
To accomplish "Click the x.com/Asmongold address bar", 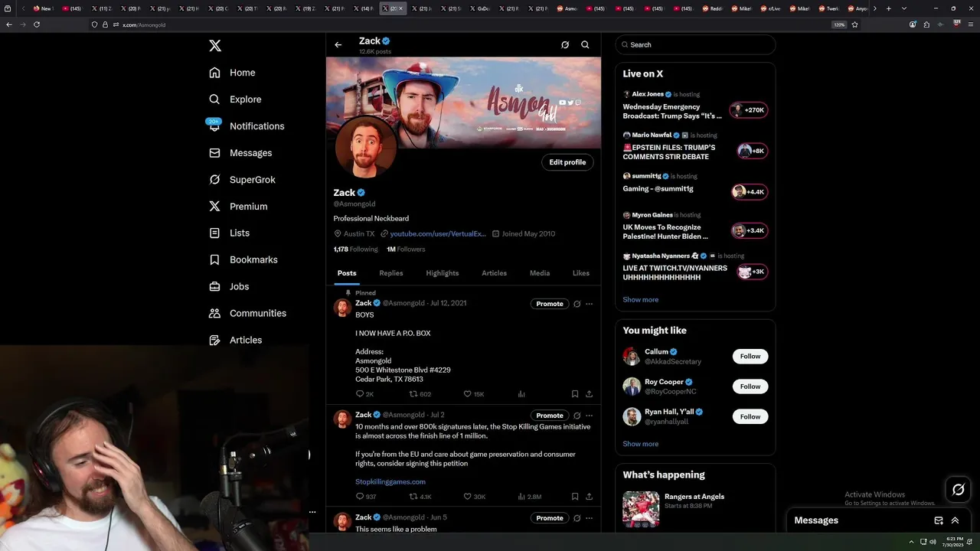I will tap(459, 24).
